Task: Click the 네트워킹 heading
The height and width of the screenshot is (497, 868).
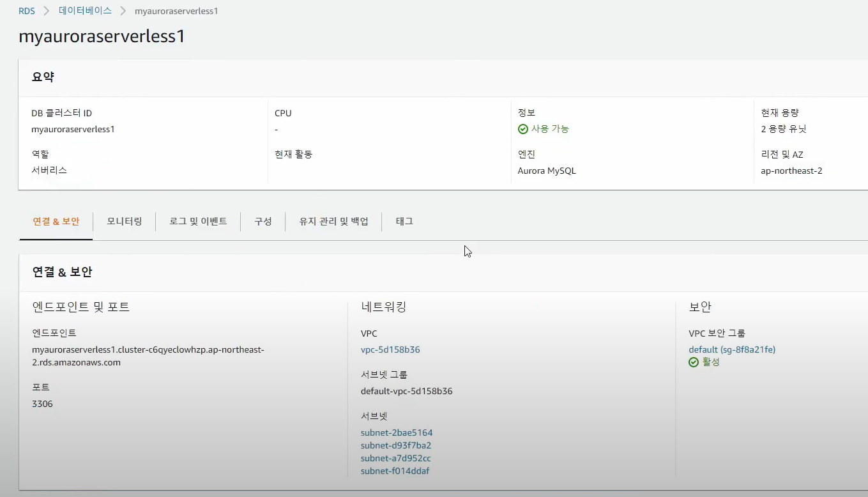Action: point(384,307)
